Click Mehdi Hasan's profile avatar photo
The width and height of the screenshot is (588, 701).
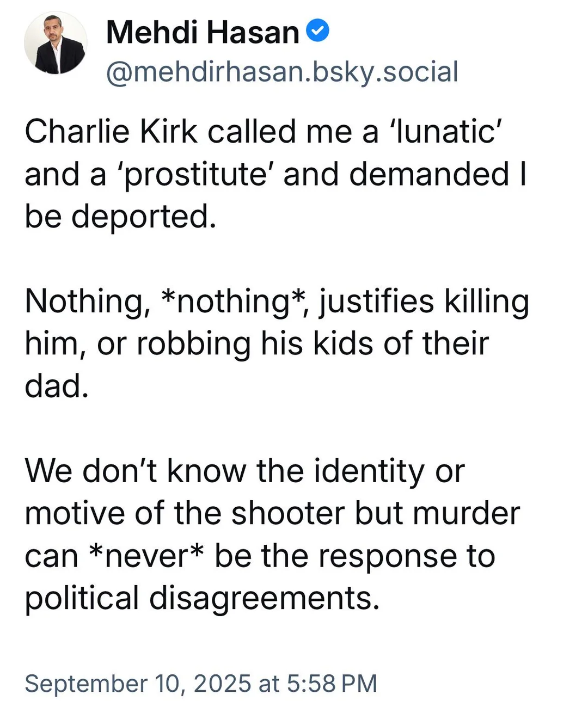[55, 43]
